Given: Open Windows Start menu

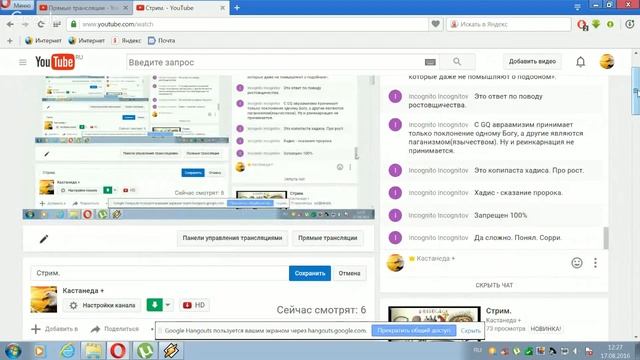Looking at the screenshot, I should 13,351.
